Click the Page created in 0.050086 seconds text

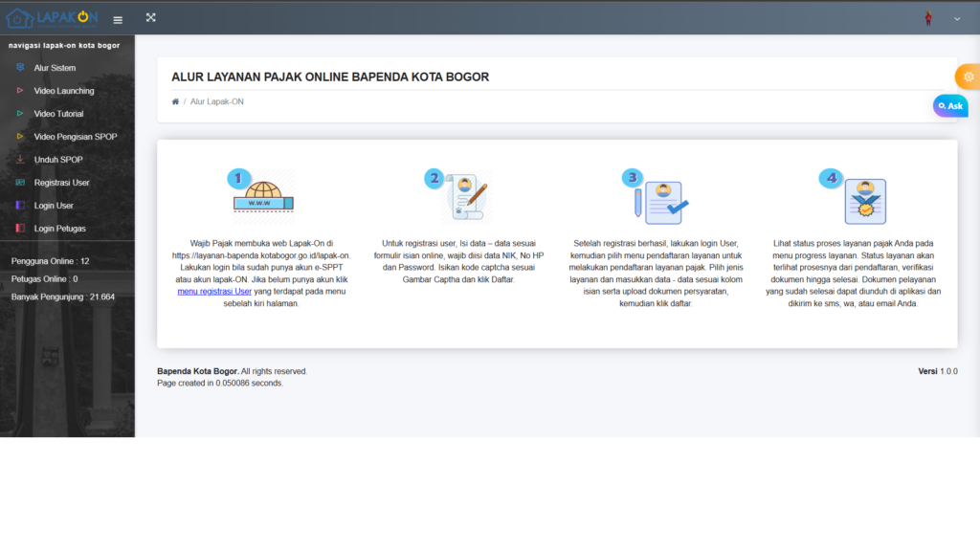tap(220, 384)
